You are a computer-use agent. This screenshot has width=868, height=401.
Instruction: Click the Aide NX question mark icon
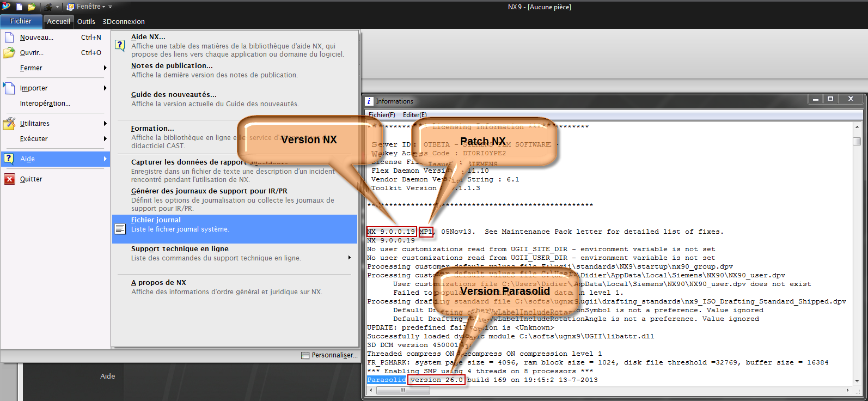120,45
